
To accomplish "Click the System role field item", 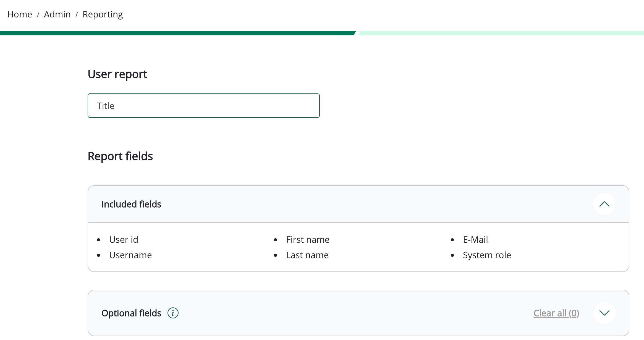I will point(487,255).
